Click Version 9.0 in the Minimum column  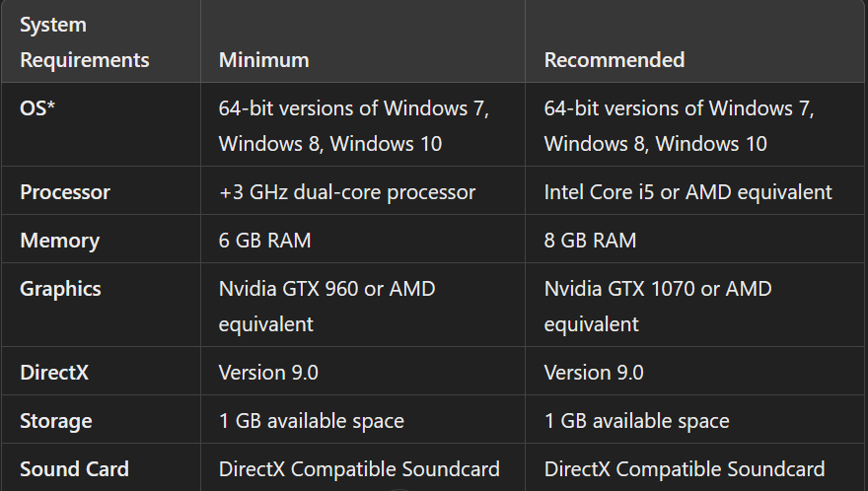click(x=268, y=373)
